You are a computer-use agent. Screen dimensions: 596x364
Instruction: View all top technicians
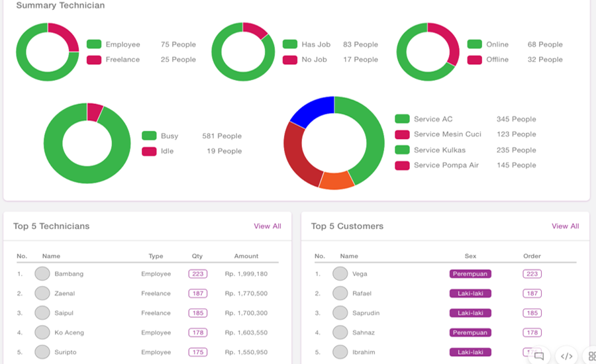[x=268, y=226]
